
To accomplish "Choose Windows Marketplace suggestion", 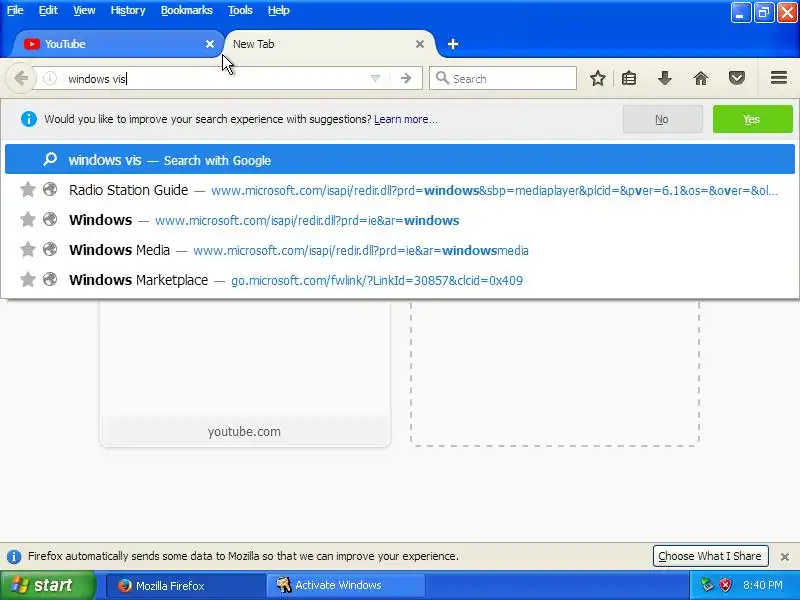I will [x=399, y=280].
